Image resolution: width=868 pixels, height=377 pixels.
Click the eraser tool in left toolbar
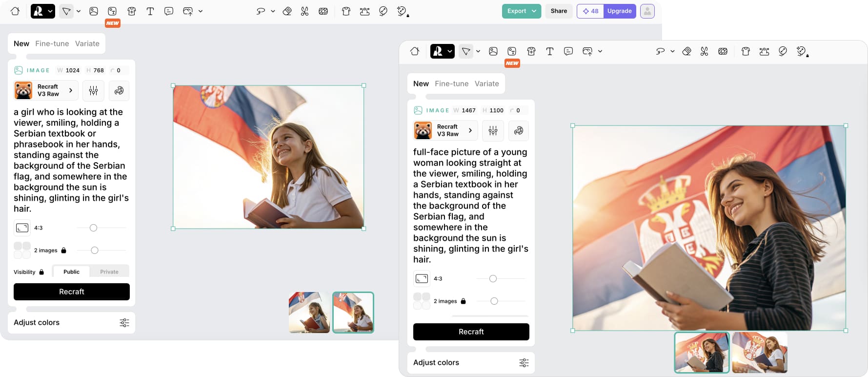pos(287,11)
